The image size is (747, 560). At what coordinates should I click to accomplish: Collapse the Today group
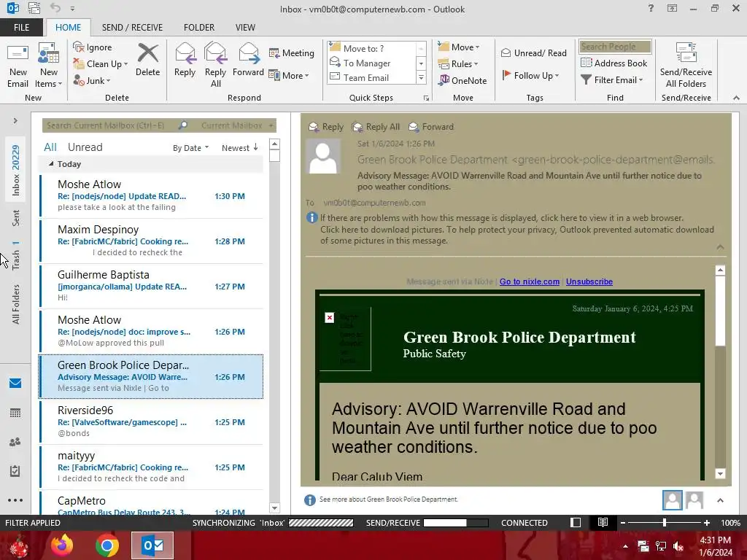[51, 164]
